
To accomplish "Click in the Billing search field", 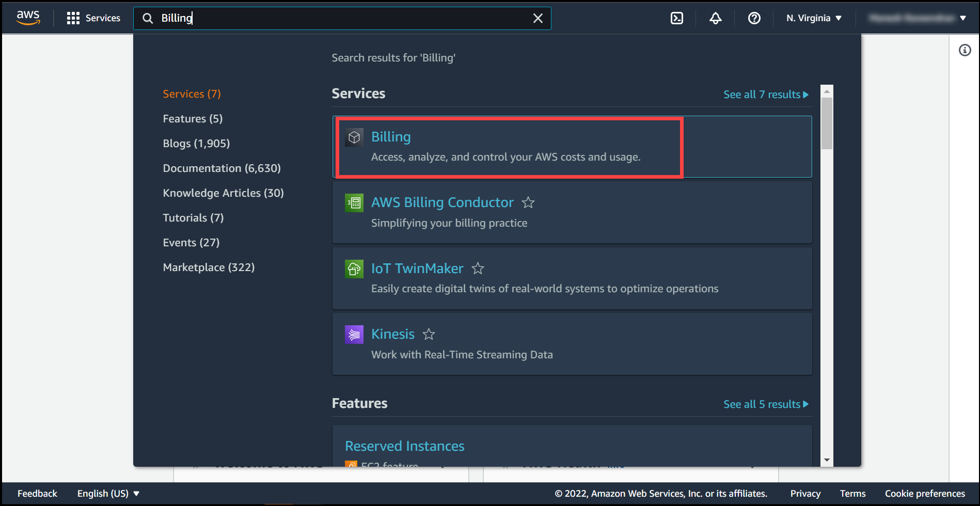I will click(x=342, y=18).
